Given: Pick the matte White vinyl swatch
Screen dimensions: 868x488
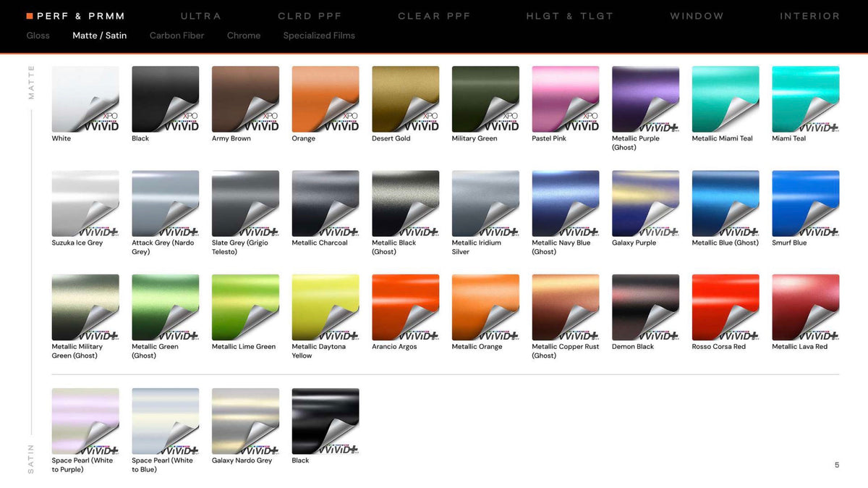Looking at the screenshot, I should [x=85, y=99].
